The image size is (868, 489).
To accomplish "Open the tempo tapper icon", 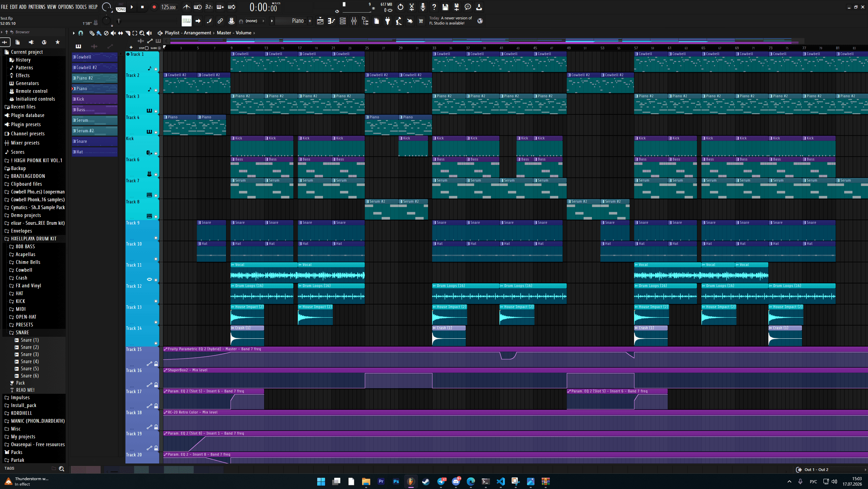I will (x=399, y=21).
